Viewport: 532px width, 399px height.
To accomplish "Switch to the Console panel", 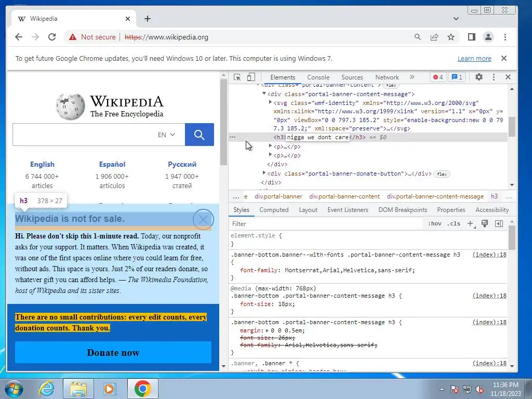I will [x=318, y=77].
